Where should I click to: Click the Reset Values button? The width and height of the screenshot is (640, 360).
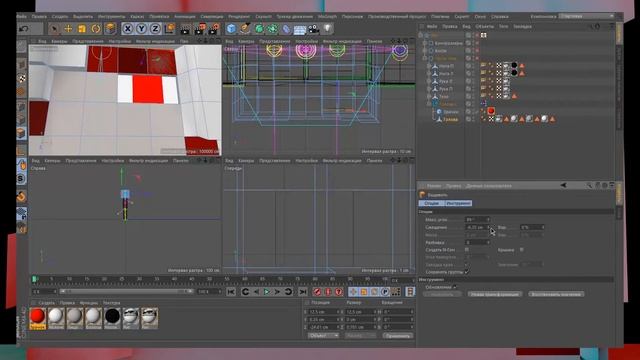pyautogui.click(x=556, y=294)
